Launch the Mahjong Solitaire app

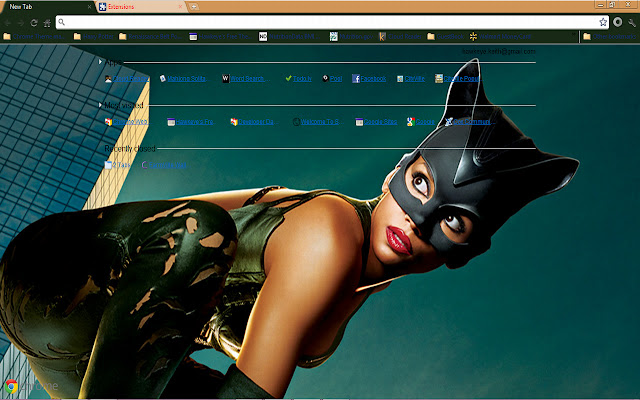click(x=183, y=79)
